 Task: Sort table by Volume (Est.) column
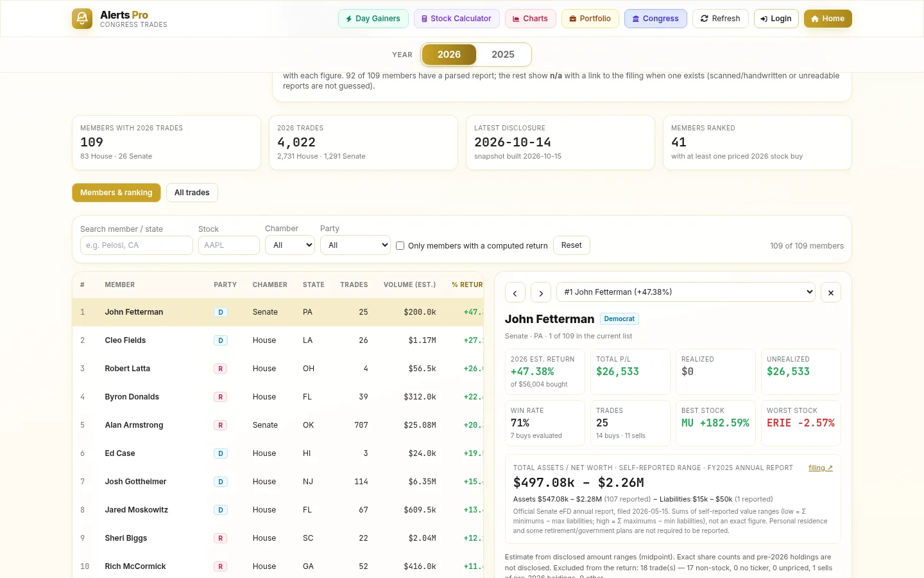coord(409,285)
